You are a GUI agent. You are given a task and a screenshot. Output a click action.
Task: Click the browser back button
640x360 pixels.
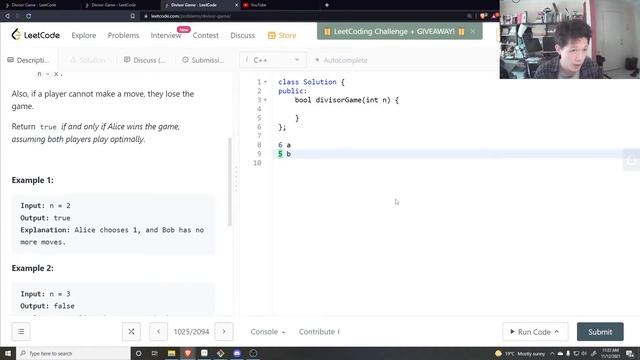7,16
